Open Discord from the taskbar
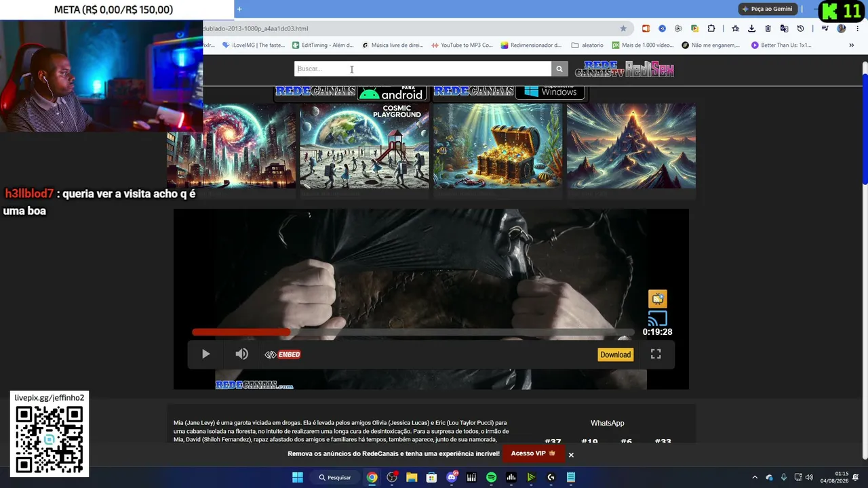The image size is (868, 488). [x=452, y=477]
